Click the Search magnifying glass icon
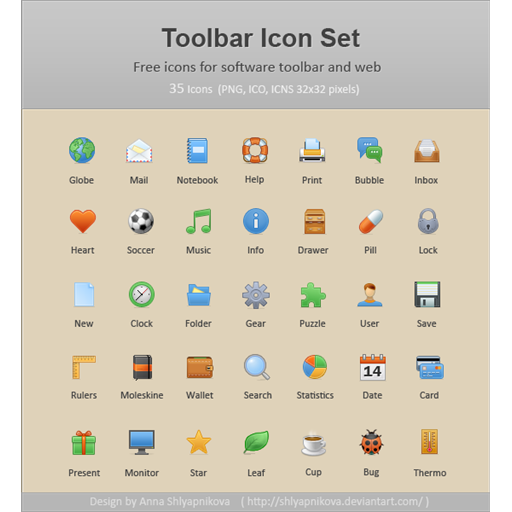The height and width of the screenshot is (512, 512). pos(257,367)
